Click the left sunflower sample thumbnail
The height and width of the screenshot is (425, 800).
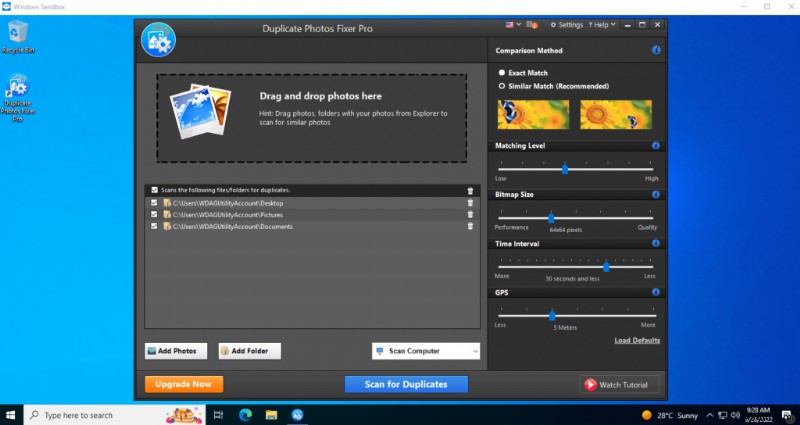[533, 114]
